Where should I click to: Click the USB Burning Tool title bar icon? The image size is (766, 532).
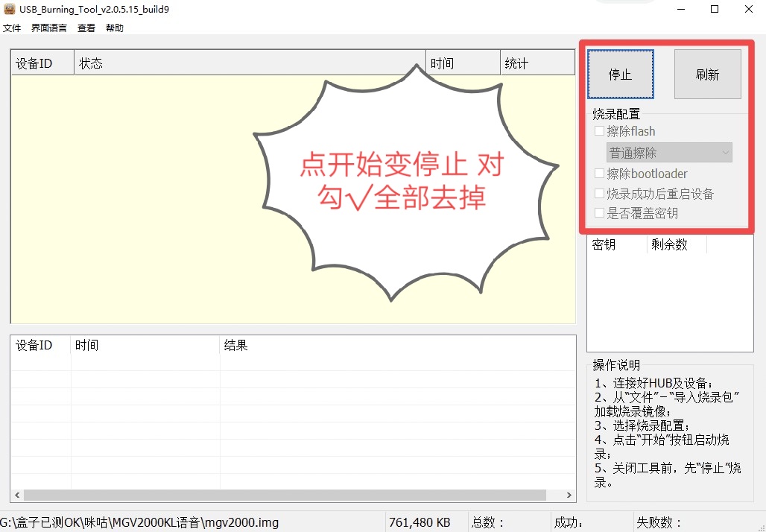tap(9, 9)
